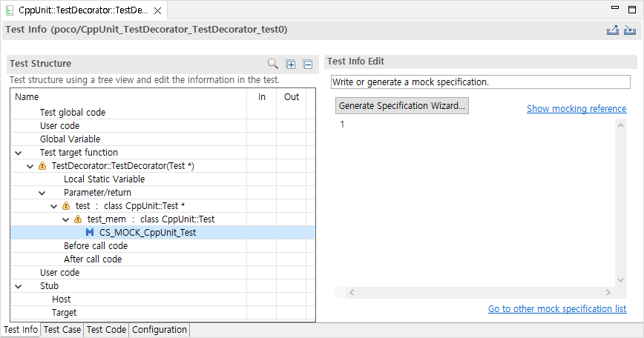644x338 pixels.
Task: Select User code row above Stub
Action: pyautogui.click(x=162, y=272)
